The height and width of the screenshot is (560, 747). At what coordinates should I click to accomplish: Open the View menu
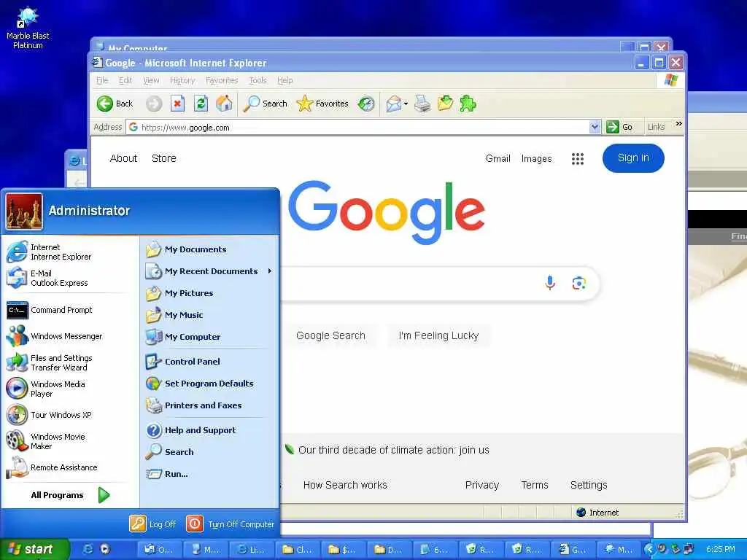(151, 80)
